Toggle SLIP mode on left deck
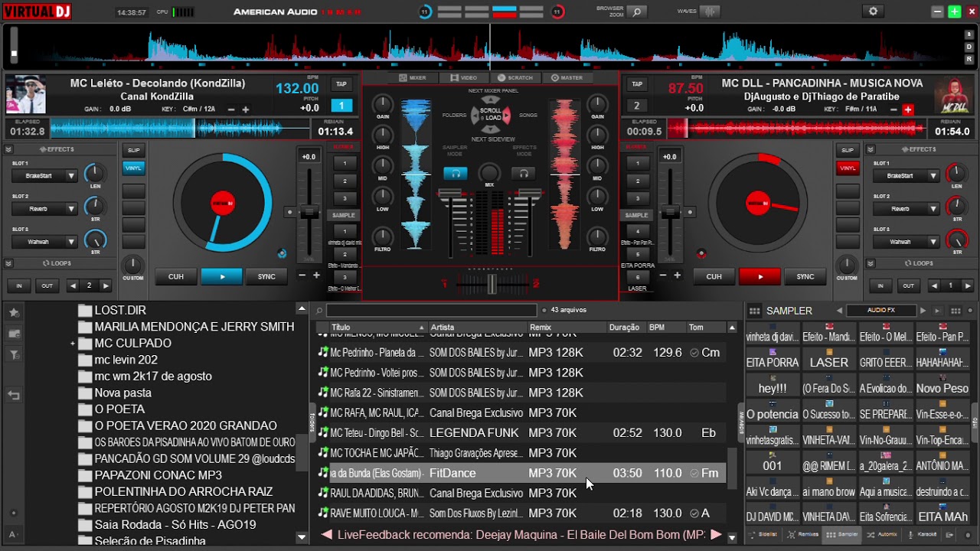This screenshot has width=980, height=551. coord(133,150)
